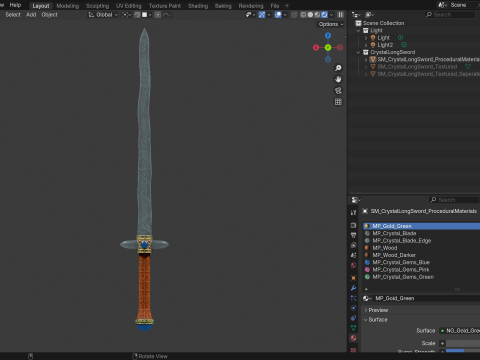Switch to the Rendering workspace tab
This screenshot has height=360, width=480.
click(x=251, y=6)
